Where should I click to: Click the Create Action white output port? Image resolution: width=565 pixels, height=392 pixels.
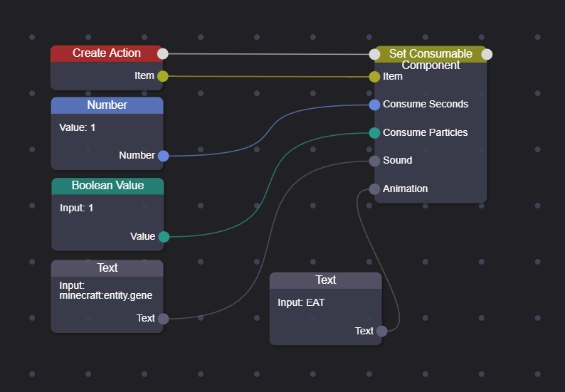coord(163,53)
